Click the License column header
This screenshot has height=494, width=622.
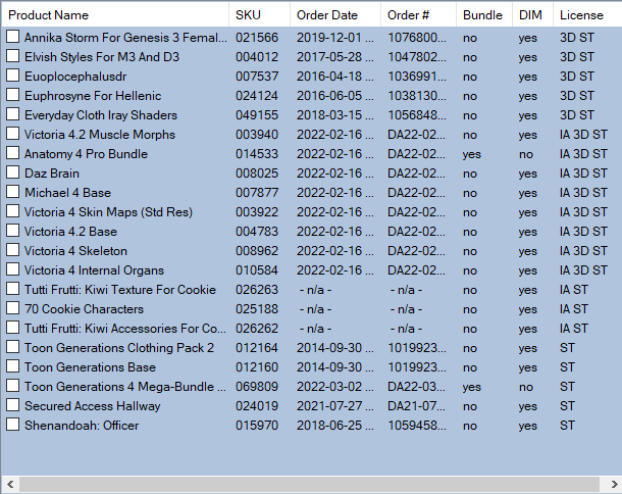point(586,15)
